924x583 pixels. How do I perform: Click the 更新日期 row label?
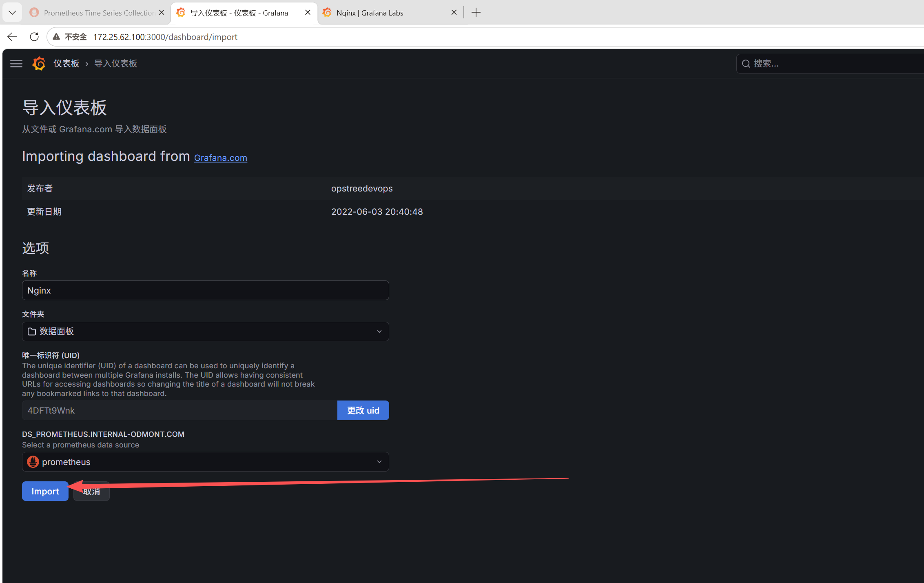point(44,212)
